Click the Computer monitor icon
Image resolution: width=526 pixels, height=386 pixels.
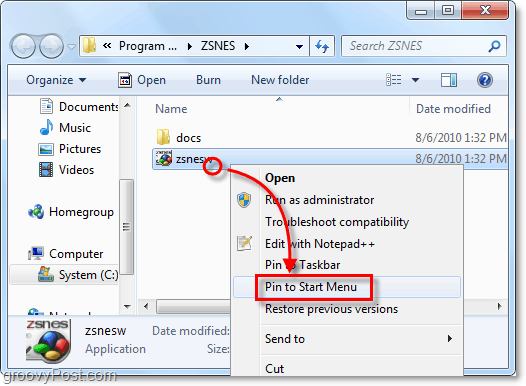(x=36, y=254)
